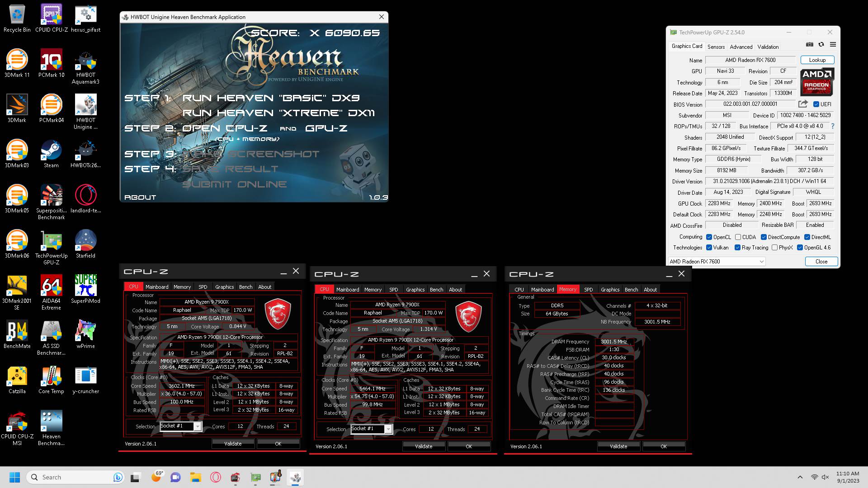Viewport: 868px width, 488px height.
Task: Open the Catzilla desktop icon
Action: tap(17, 380)
